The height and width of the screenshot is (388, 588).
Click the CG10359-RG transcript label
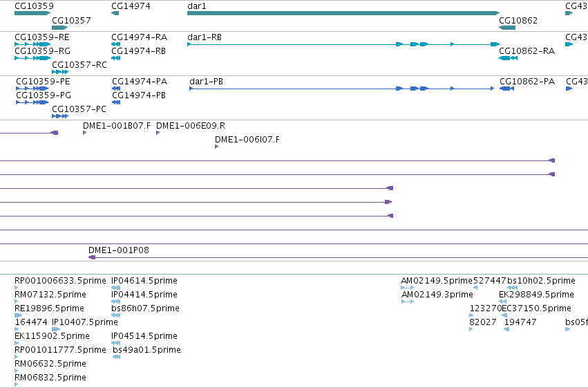point(42,51)
